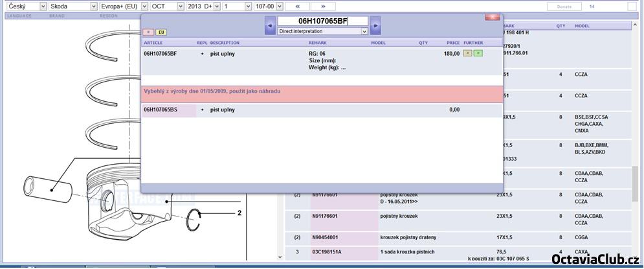This screenshot has height=269, width=644.
Task: Open the 2013 D+ year dropdown
Action: click(216, 6)
